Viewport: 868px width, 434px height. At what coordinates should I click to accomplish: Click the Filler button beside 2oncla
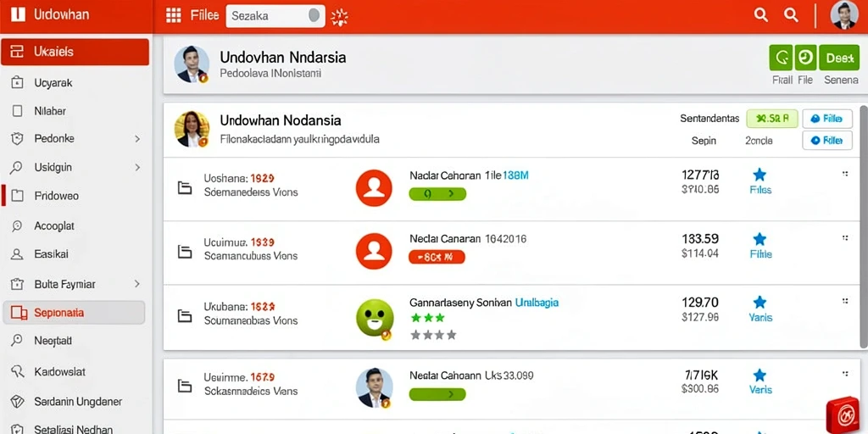827,141
